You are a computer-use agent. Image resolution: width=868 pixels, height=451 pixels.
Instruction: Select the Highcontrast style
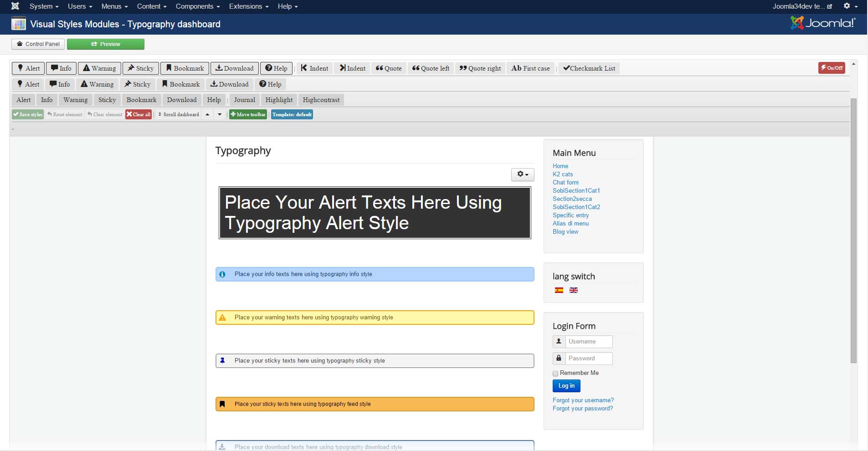(321, 100)
